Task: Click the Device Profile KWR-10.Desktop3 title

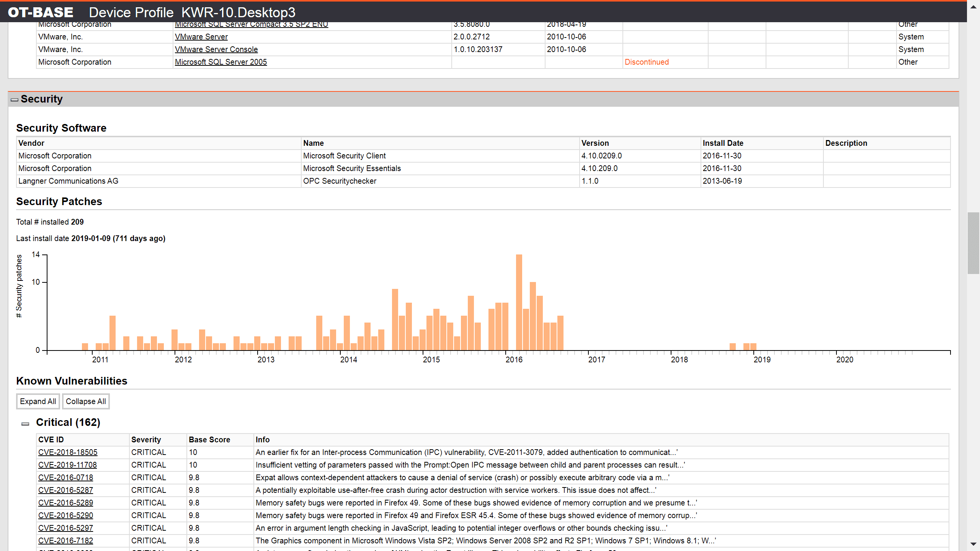Action: coord(192,13)
